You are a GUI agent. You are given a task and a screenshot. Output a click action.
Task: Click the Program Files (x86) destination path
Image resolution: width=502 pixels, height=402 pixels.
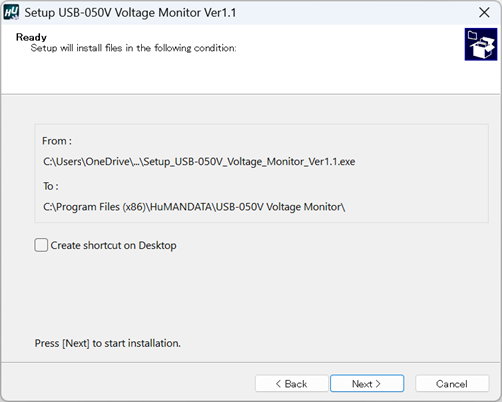194,207
